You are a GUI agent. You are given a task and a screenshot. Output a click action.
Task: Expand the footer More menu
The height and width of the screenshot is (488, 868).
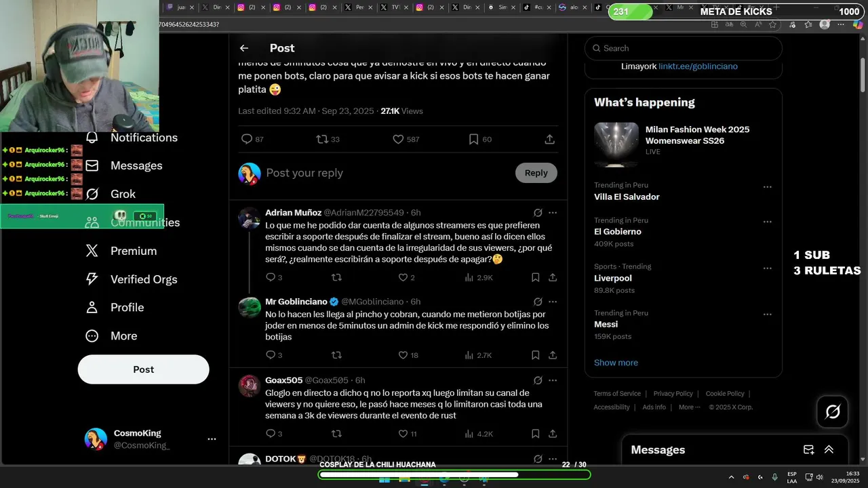coord(690,407)
